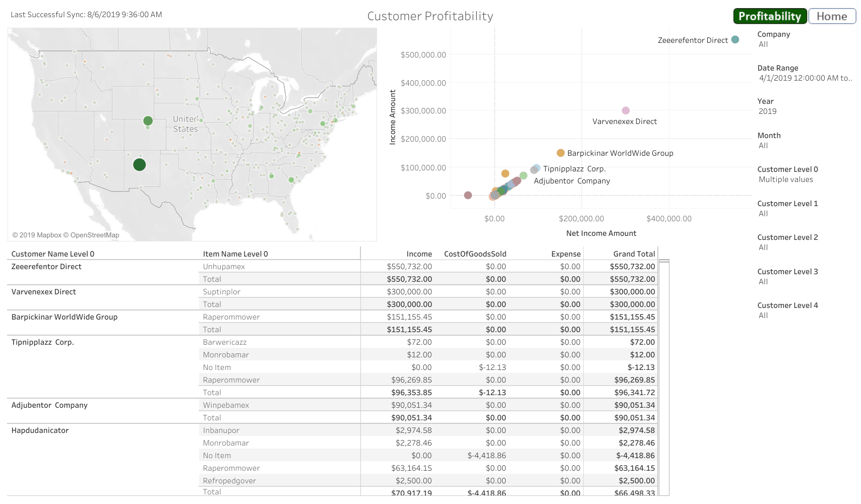861x504 pixels.
Task: Select the Barpickinar WorldWide Group orange point
Action: point(561,153)
